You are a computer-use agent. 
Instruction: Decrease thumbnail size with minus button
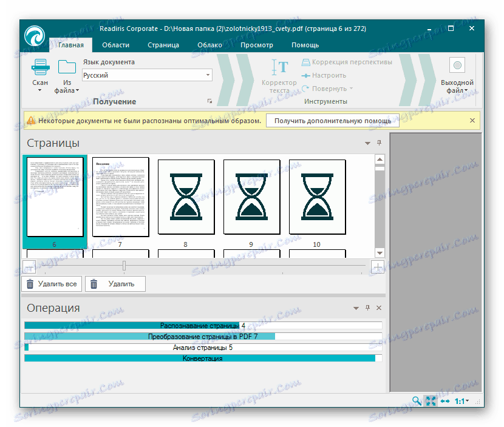tap(29, 266)
